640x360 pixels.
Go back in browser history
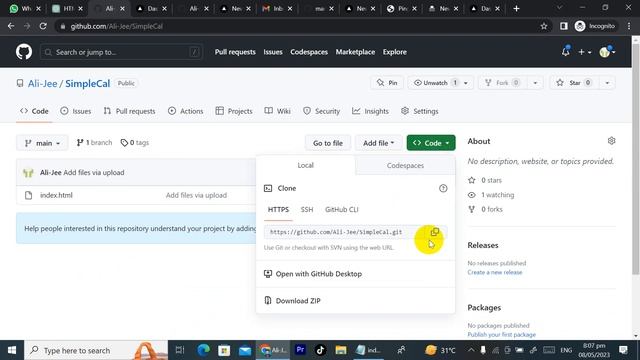coord(11,26)
